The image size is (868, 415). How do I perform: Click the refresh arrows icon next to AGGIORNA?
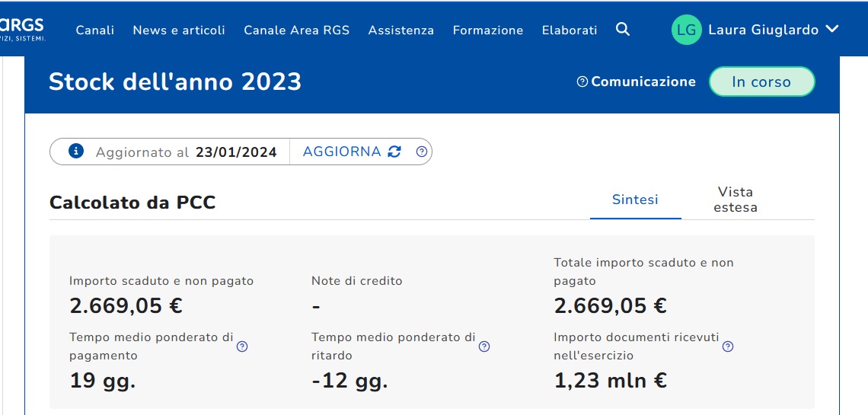coord(394,152)
